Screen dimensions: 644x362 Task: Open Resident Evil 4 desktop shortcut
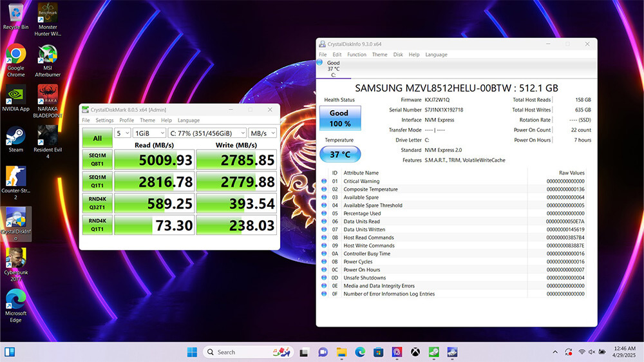[48, 142]
